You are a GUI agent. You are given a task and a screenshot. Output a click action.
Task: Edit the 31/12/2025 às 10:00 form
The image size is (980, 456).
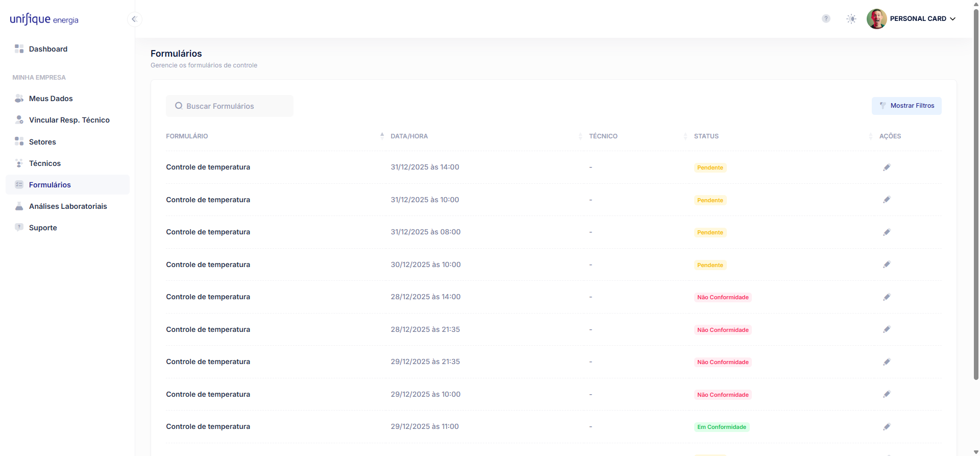(887, 200)
